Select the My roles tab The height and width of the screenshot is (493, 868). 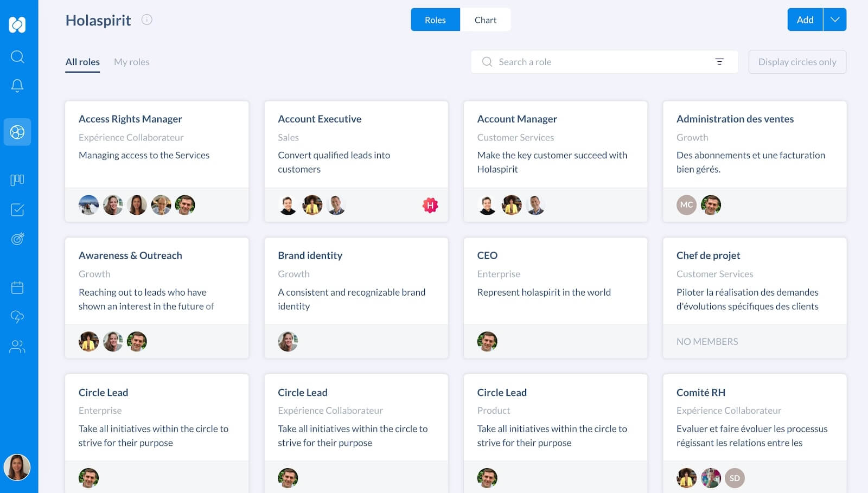tap(132, 62)
